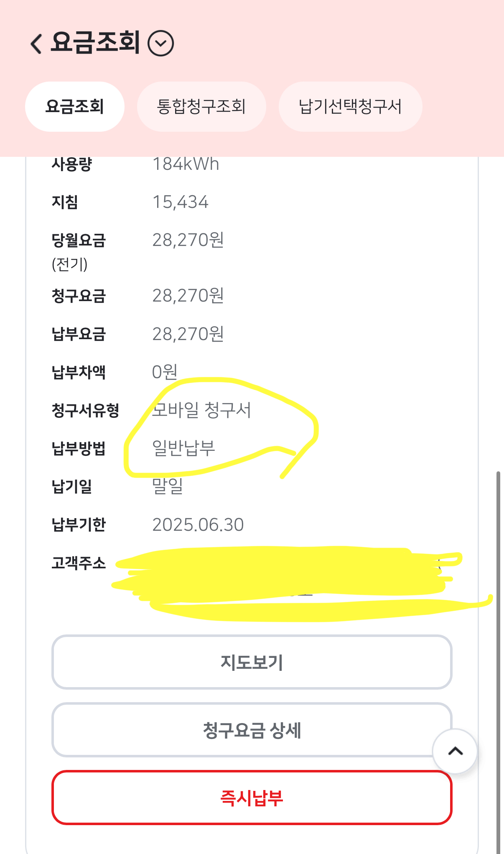Open the 납기선택청구서 tab

click(350, 107)
